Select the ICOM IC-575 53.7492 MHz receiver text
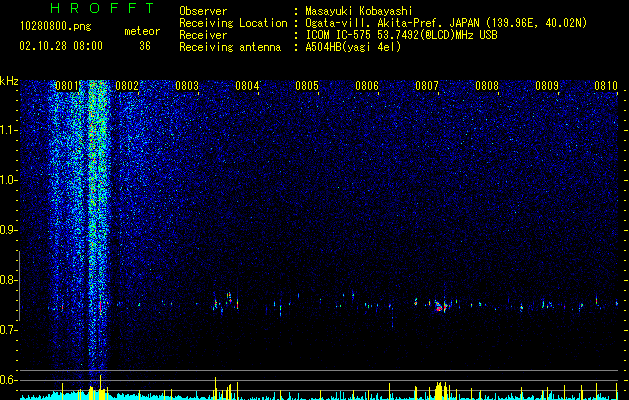 coord(401,35)
